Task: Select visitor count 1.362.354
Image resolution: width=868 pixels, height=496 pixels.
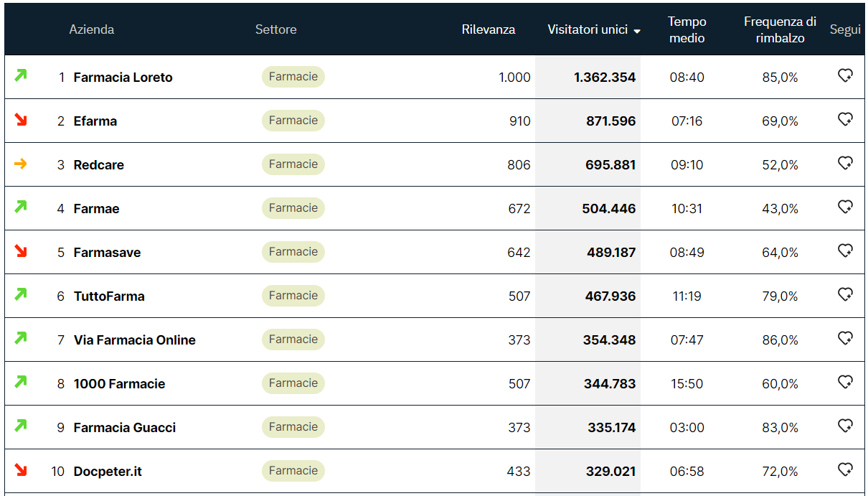Action: tap(605, 78)
